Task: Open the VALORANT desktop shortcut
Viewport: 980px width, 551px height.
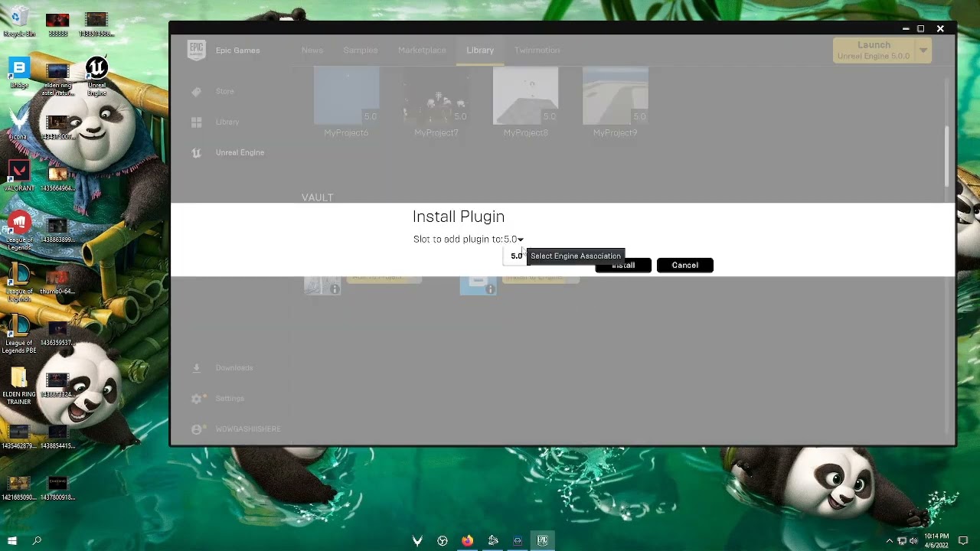Action: [19, 176]
